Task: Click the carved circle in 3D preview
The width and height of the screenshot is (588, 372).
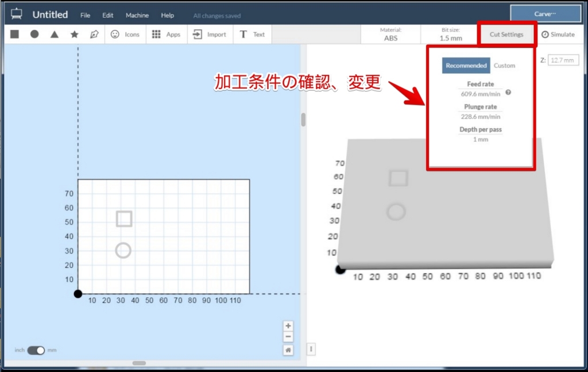Action: coord(396,212)
